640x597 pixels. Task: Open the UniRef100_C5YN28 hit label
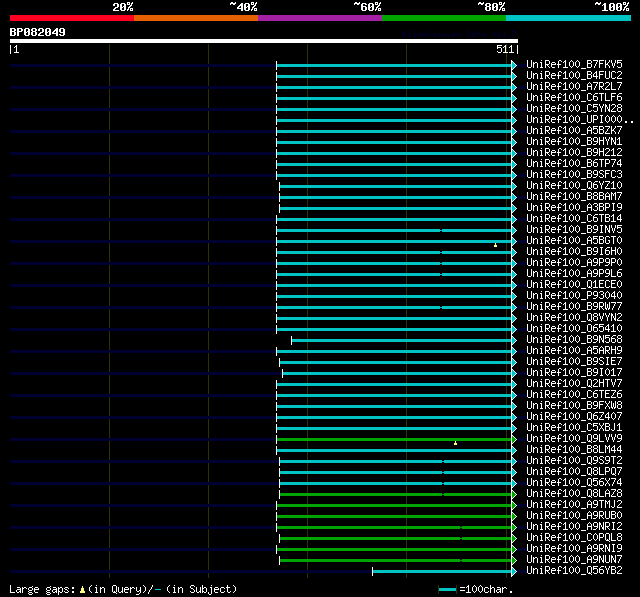tap(574, 109)
